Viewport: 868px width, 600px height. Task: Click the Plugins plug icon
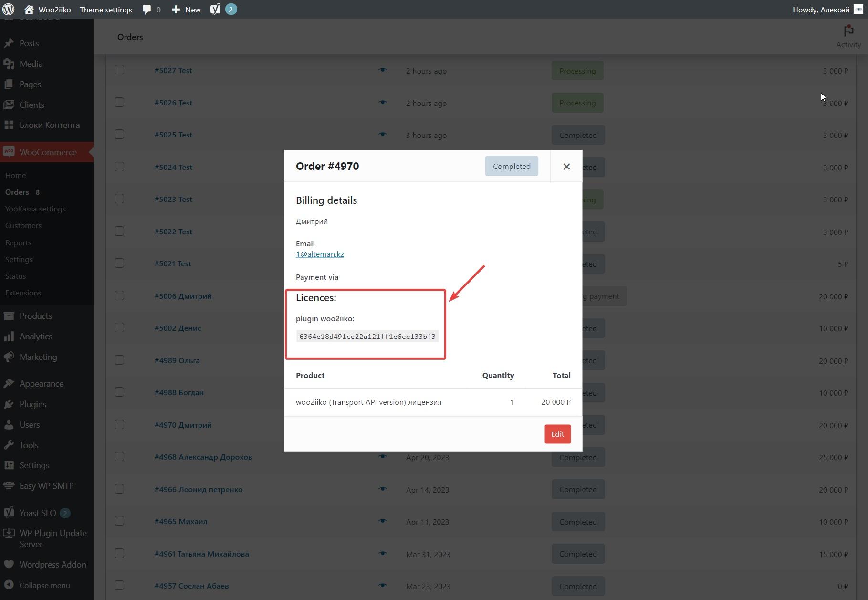click(9, 404)
